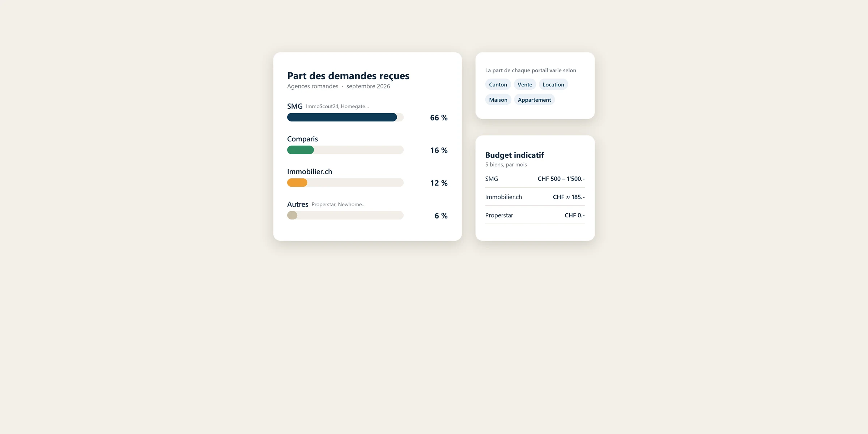This screenshot has width=868, height=434.
Task: Choose the Location filter chip
Action: [x=553, y=85]
